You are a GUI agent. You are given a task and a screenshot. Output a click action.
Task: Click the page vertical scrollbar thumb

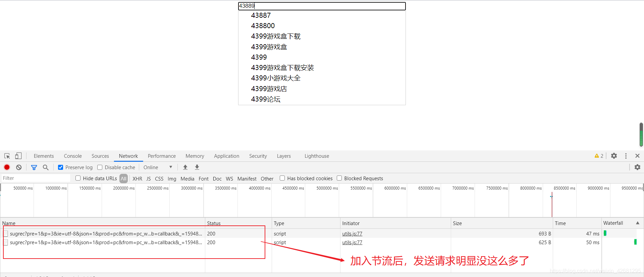641,135
